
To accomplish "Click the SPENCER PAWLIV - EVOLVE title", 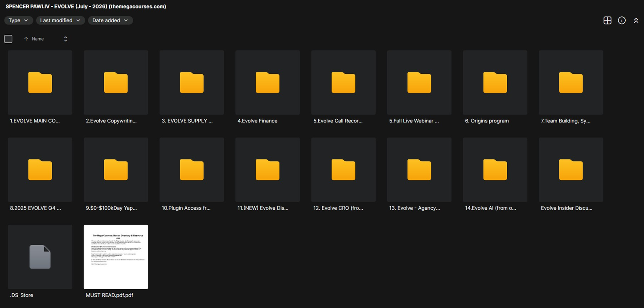I will (86, 7).
